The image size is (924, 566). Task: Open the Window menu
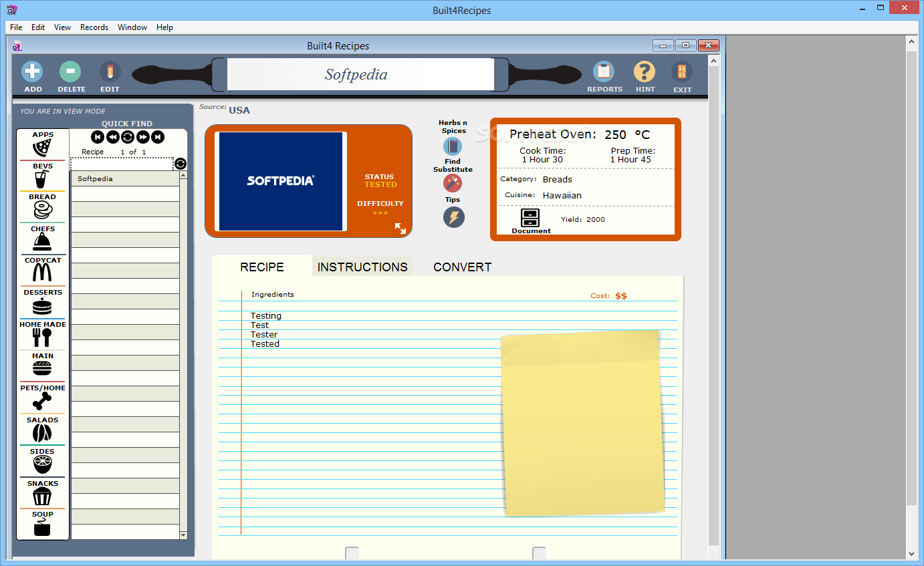132,27
